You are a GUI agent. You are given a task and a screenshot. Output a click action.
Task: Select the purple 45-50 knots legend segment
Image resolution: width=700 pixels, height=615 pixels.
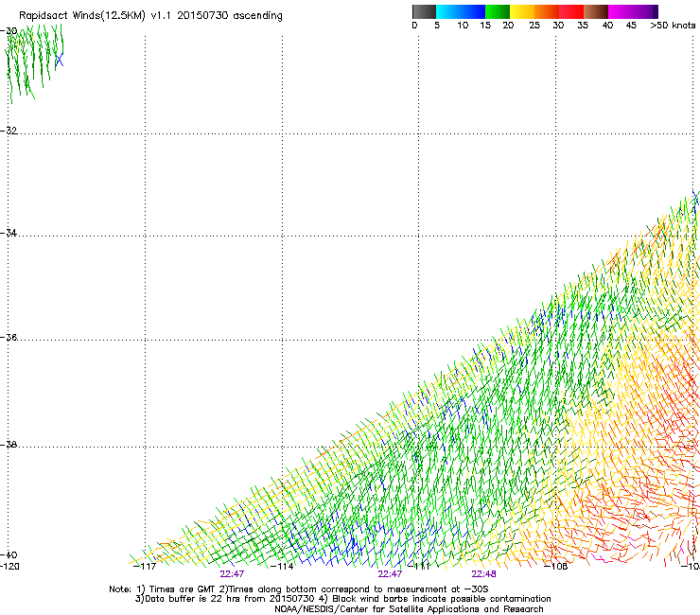coord(645,11)
